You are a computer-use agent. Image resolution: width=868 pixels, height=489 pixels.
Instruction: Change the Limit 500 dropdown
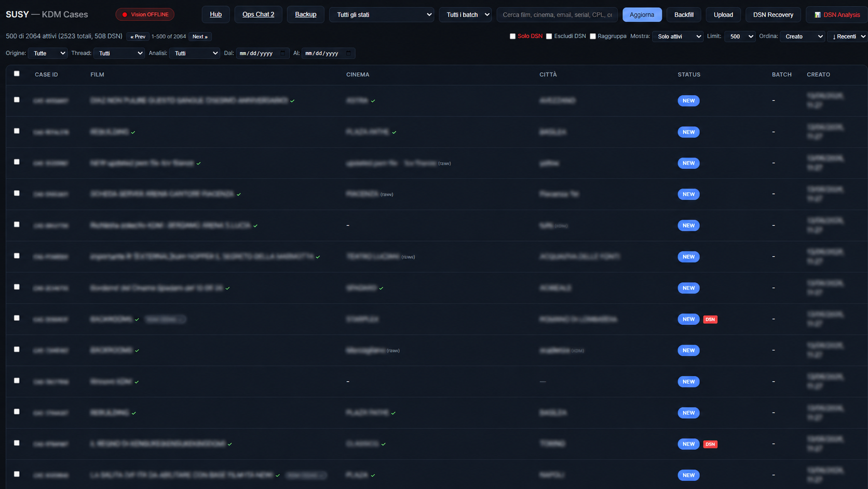pos(740,36)
